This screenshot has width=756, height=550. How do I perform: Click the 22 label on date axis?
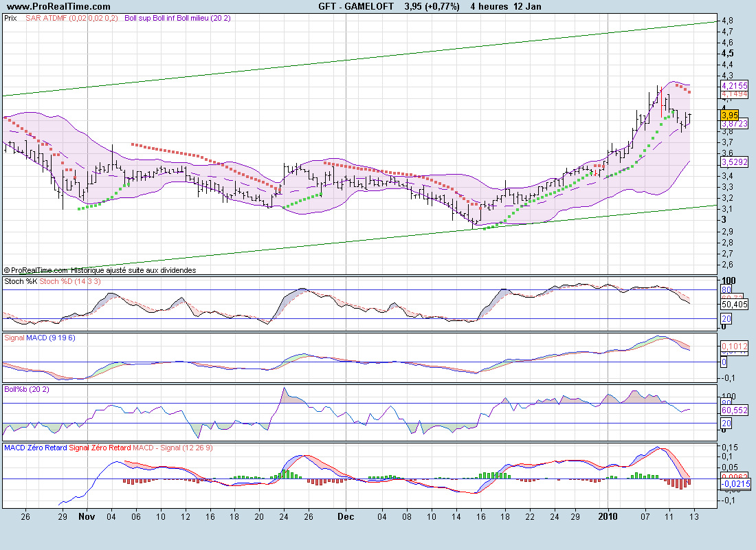529,517
